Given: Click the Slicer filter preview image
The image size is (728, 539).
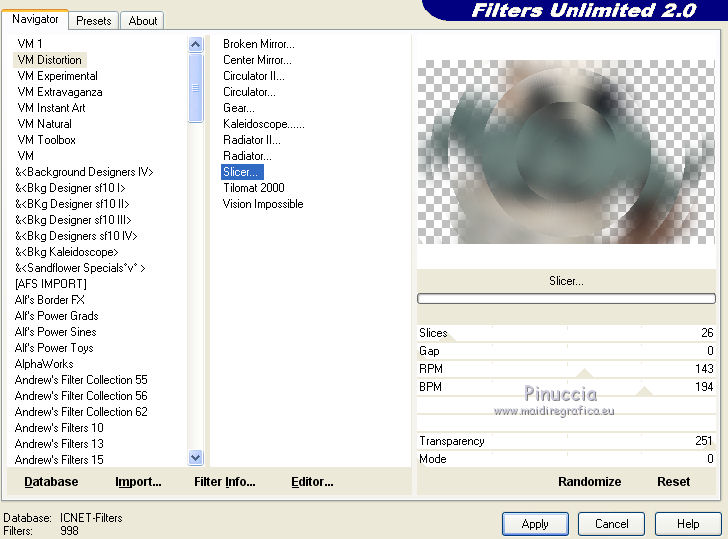Looking at the screenshot, I should (x=566, y=152).
